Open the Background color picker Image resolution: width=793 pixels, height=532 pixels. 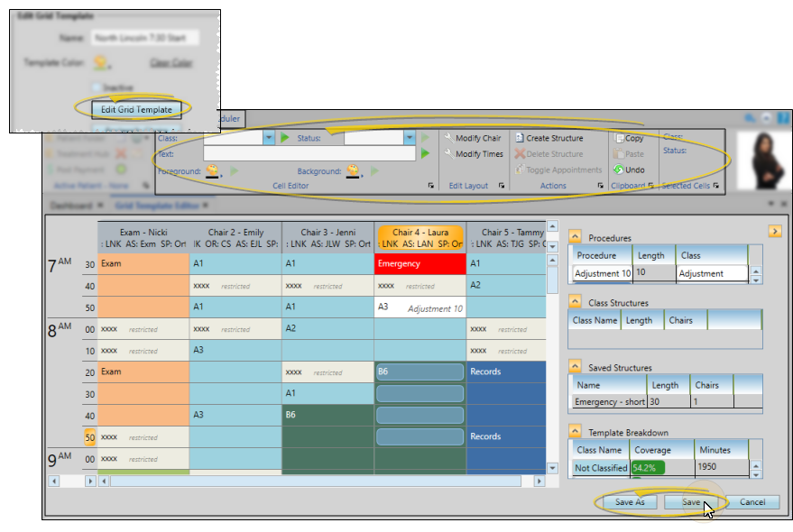[x=355, y=170]
